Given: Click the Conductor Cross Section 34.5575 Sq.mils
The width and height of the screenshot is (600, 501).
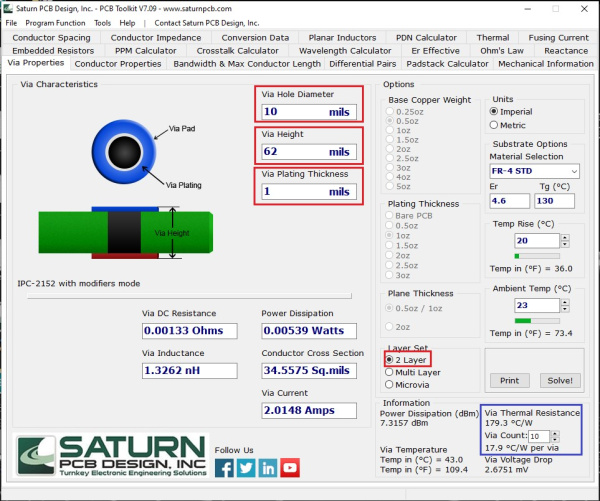Looking at the screenshot, I should (309, 370).
